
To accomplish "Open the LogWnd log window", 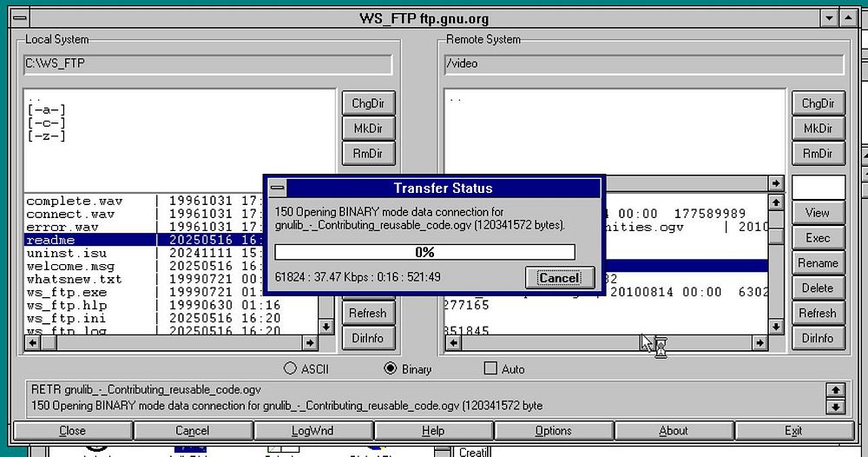I will (312, 430).
